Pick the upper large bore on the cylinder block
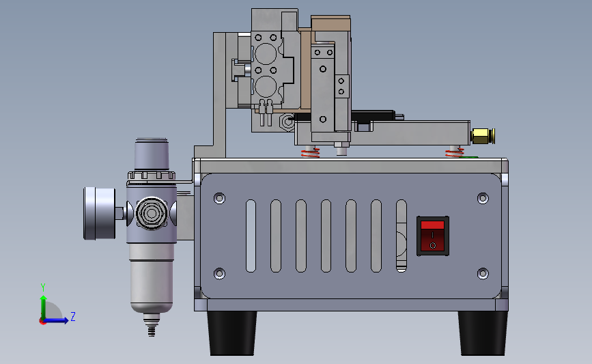This screenshot has width=592, height=364. point(266,54)
